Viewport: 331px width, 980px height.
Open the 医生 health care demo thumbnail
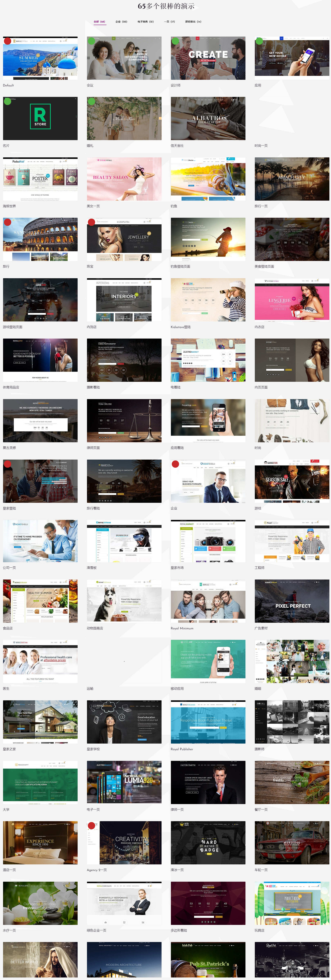point(40,662)
